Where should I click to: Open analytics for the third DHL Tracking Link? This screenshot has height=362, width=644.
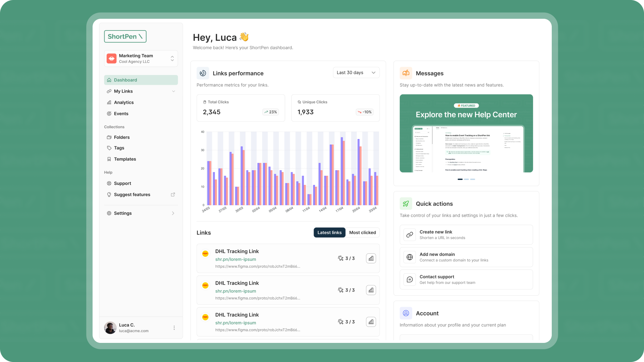pyautogui.click(x=371, y=322)
